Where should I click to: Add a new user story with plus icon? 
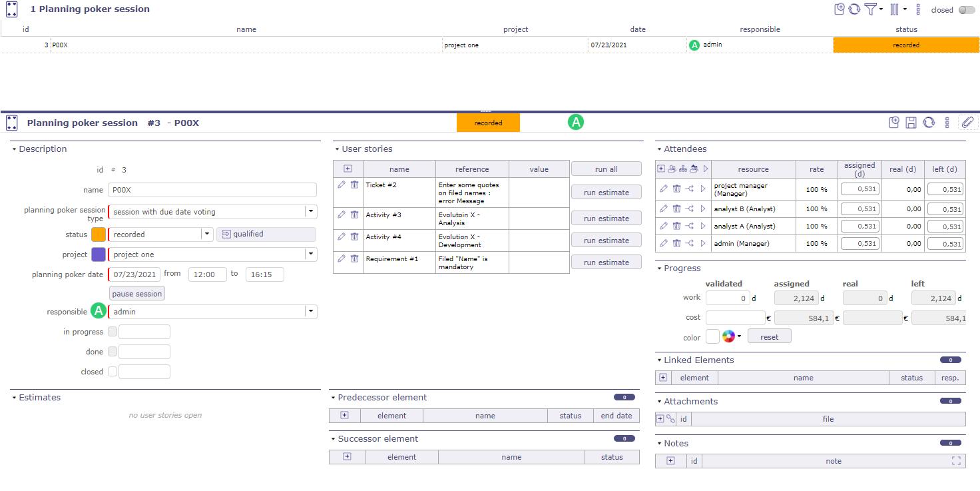348,169
